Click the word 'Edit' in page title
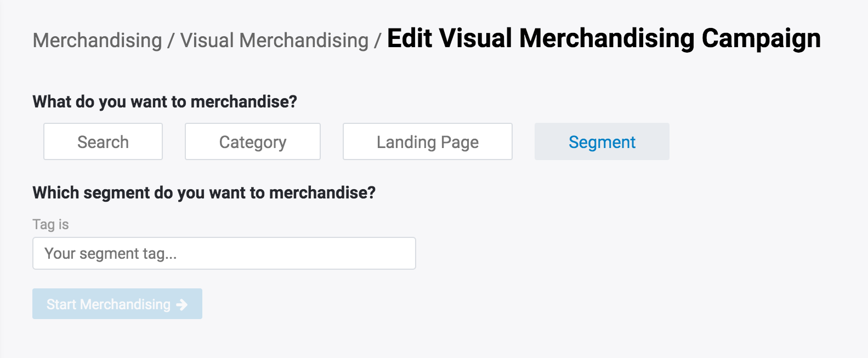Viewport: 868px width, 358px height. pyautogui.click(x=410, y=38)
